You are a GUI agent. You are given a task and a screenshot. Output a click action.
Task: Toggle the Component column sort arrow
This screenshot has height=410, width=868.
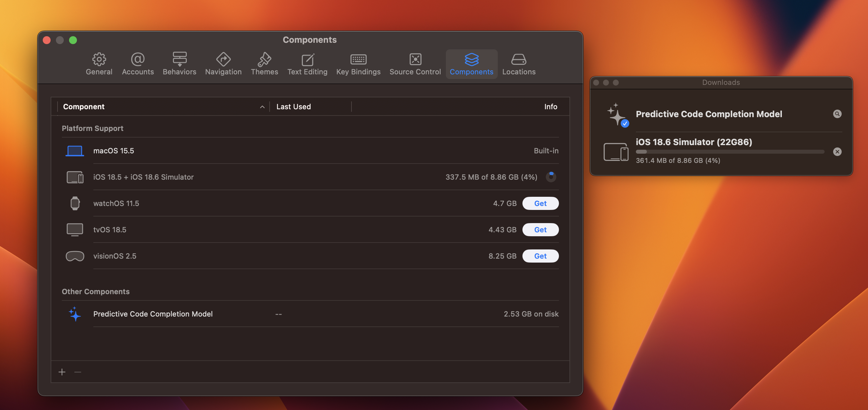pyautogui.click(x=262, y=107)
